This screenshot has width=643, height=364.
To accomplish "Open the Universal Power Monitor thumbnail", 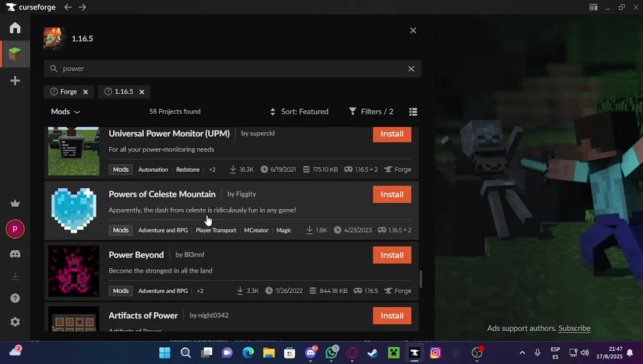I will (74, 151).
